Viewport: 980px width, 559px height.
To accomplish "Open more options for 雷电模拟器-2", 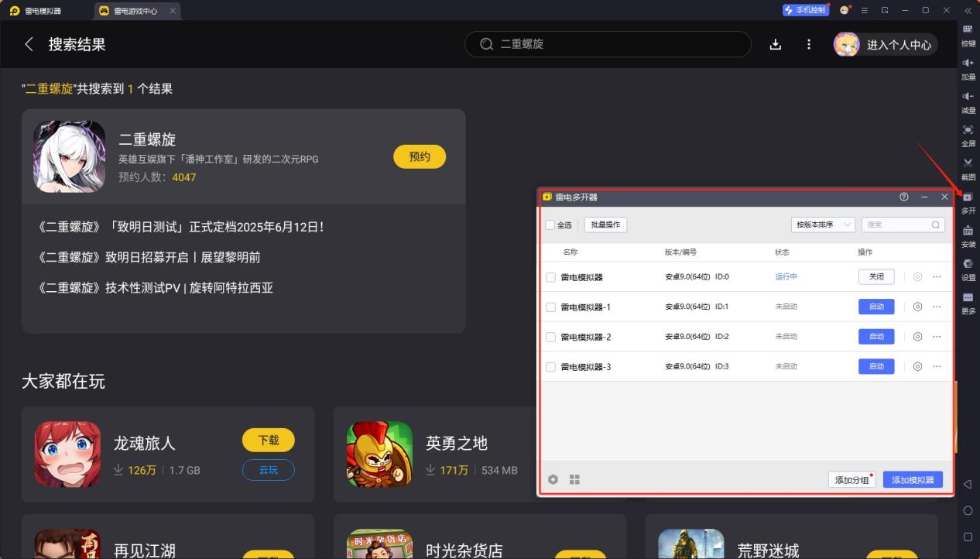I will 937,337.
